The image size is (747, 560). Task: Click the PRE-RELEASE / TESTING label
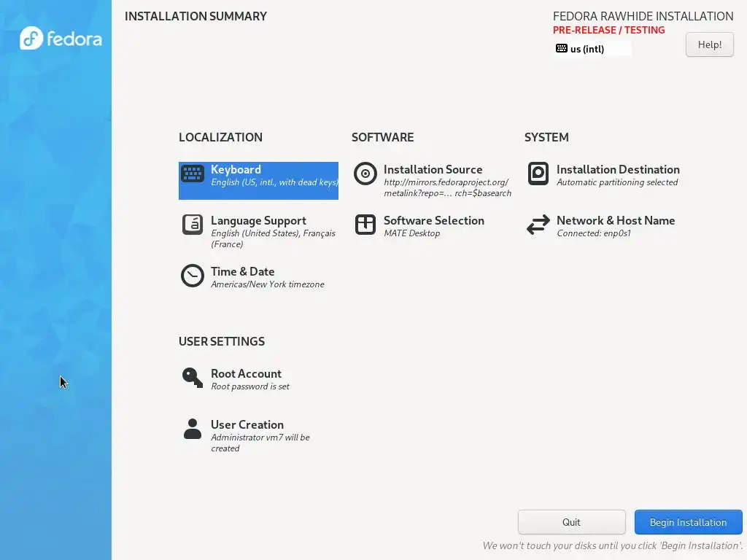pyautogui.click(x=608, y=30)
